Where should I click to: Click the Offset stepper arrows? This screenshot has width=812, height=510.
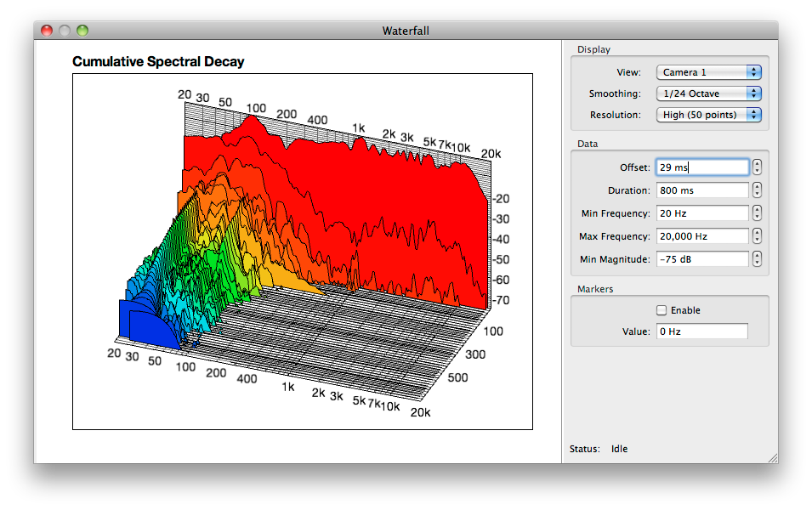tap(757, 167)
